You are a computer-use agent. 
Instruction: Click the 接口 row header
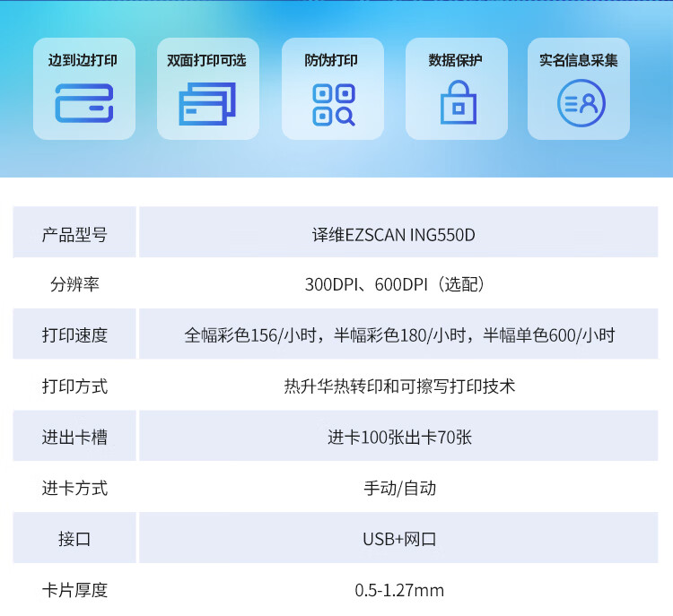tap(74, 539)
